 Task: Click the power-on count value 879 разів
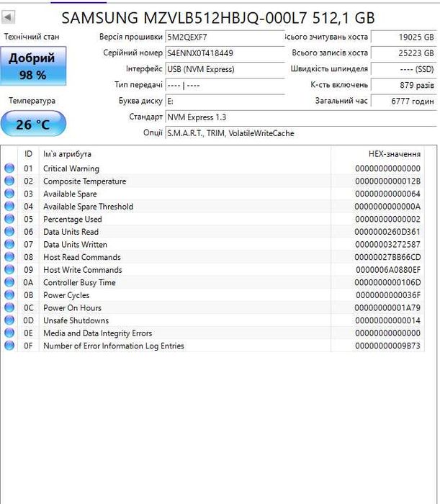404,85
